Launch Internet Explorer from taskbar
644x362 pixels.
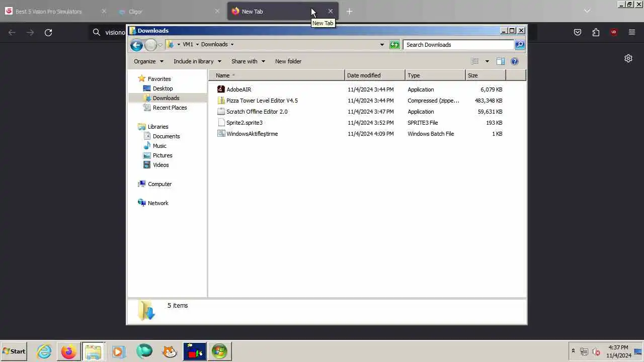44,351
